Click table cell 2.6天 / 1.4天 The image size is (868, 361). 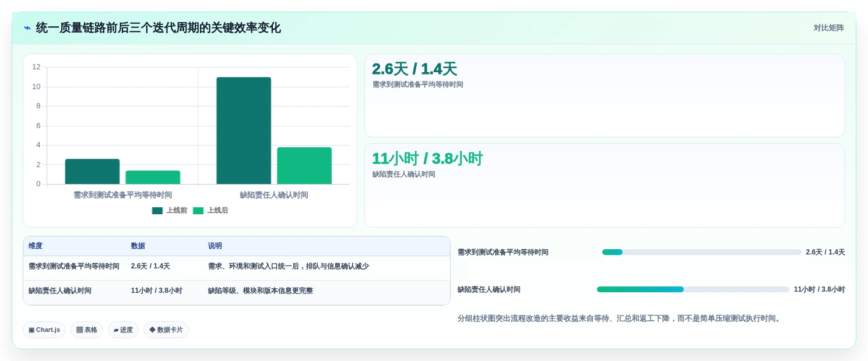[150, 266]
